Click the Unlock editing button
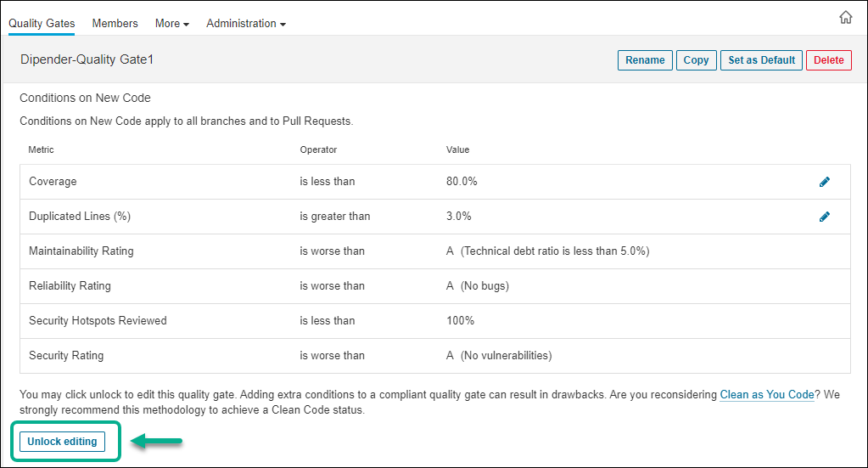 [62, 442]
